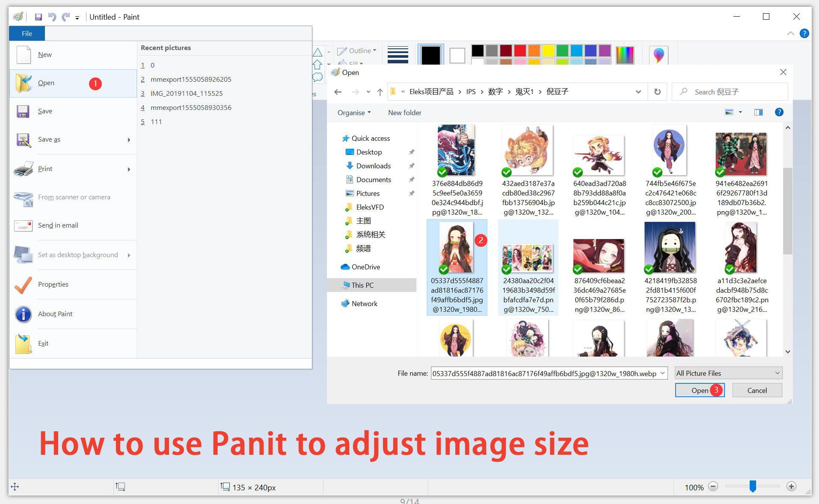The image size is (819, 504).
Task: Open the Dialog help question mark
Action: 779,112
